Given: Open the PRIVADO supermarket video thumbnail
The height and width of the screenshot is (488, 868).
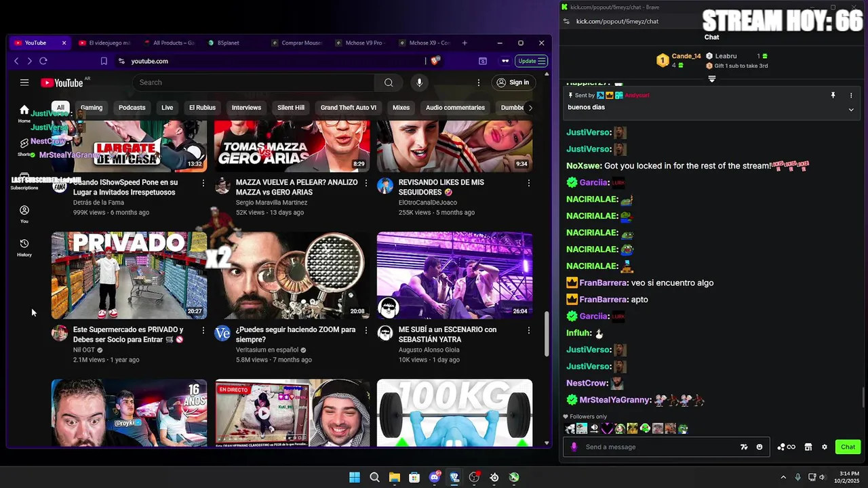Looking at the screenshot, I should [x=129, y=275].
